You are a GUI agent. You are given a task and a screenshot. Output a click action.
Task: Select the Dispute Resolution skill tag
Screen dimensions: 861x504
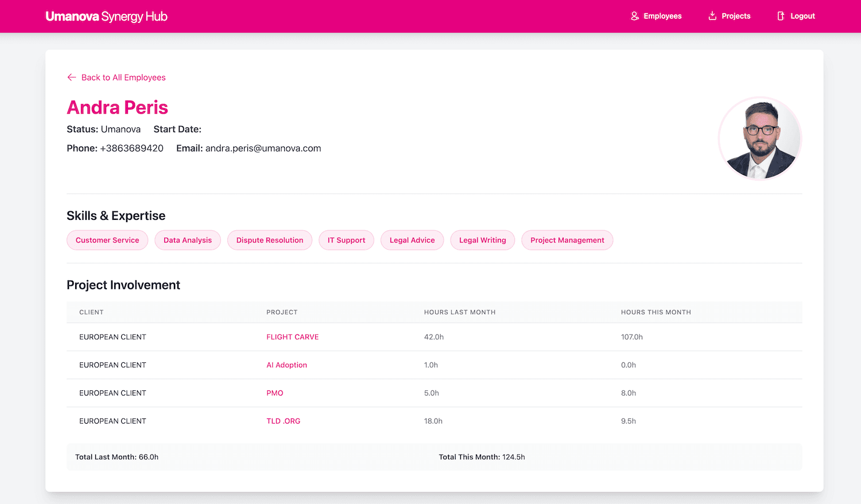click(x=269, y=240)
